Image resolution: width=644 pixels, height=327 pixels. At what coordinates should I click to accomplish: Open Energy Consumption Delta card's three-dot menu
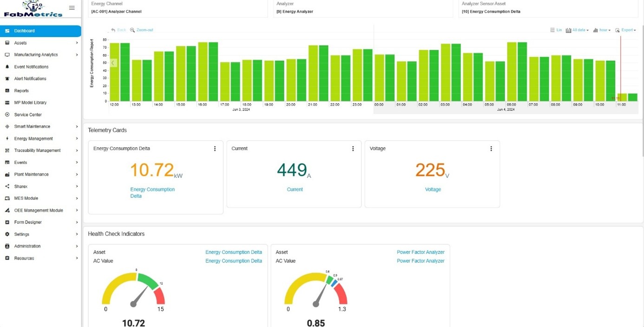pos(215,149)
